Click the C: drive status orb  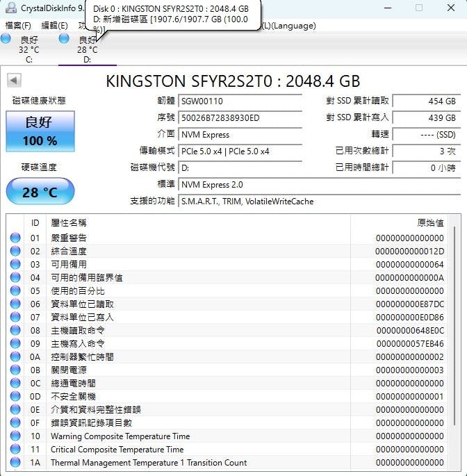click(6, 39)
